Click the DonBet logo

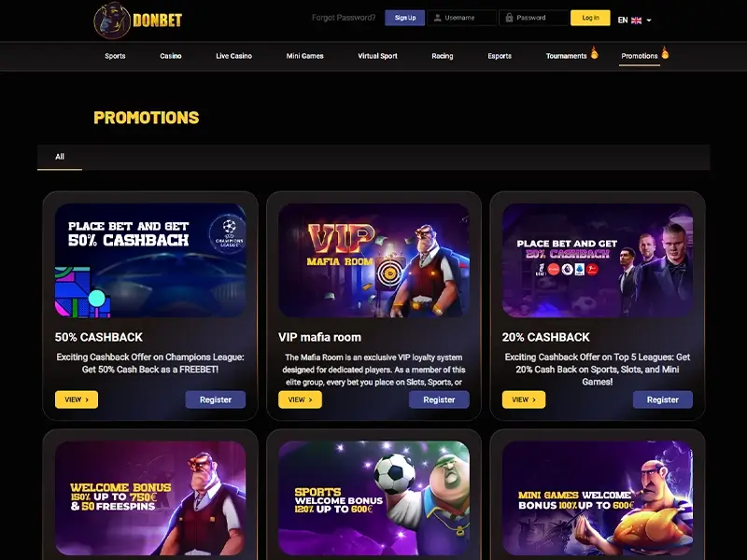(x=138, y=20)
